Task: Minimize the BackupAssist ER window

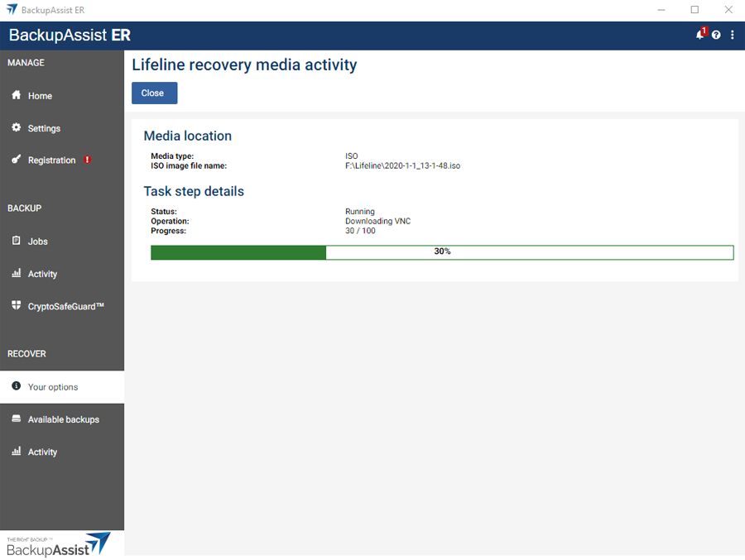Action: tap(661, 10)
